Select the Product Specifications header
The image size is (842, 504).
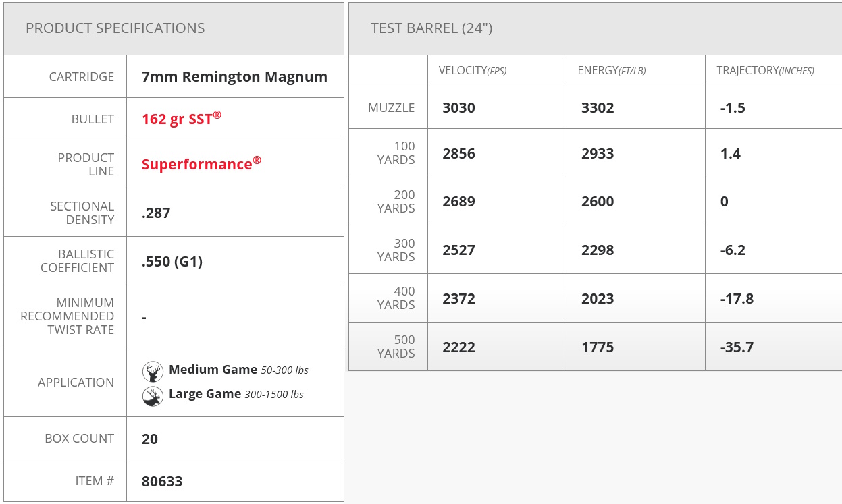[x=115, y=28]
